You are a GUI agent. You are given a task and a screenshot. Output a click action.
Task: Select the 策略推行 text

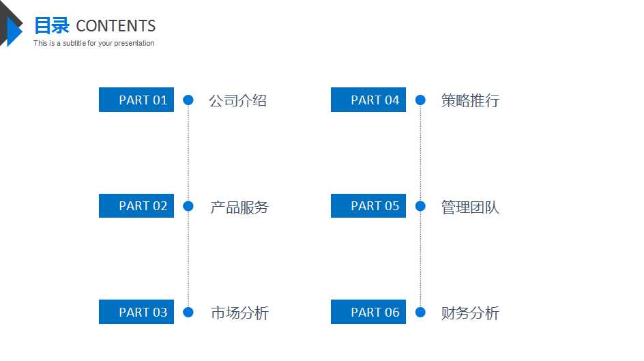pyautogui.click(x=470, y=100)
